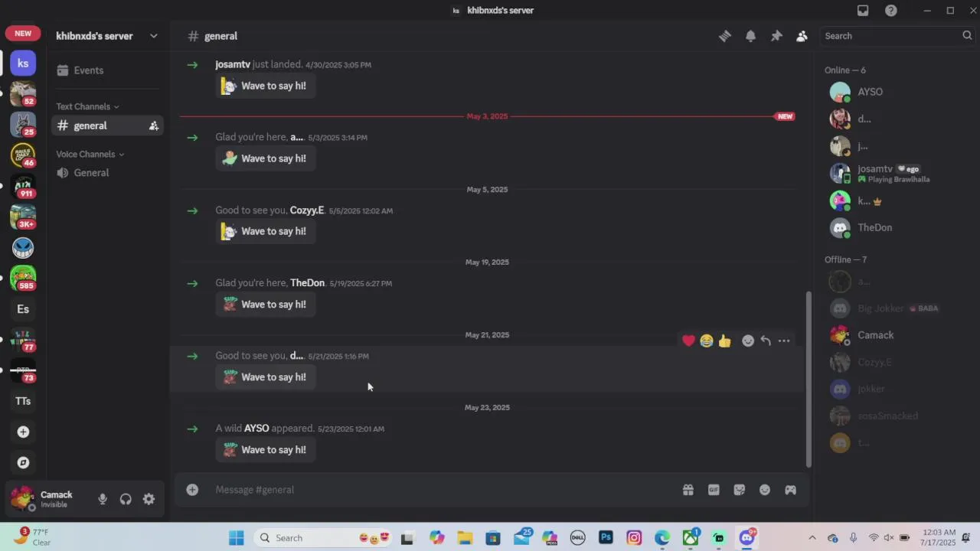This screenshot has width=980, height=551.
Task: Click the chat scrollbar thumb
Action: click(808, 379)
